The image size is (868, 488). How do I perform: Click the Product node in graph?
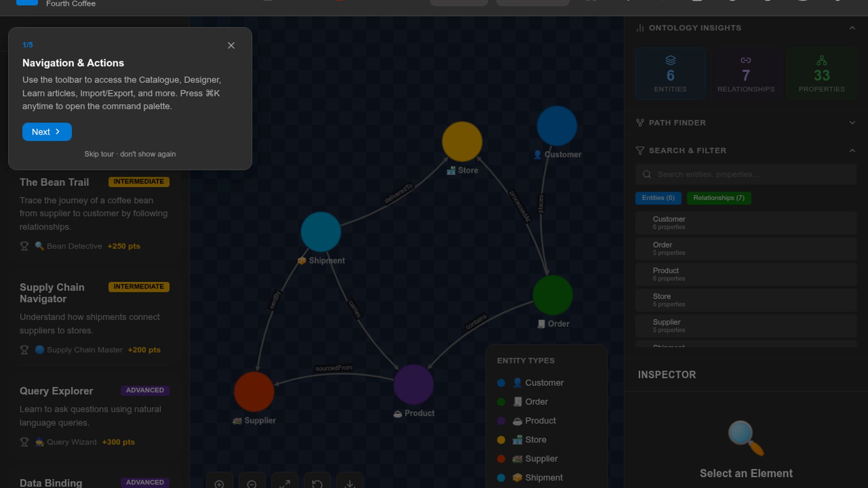(x=414, y=385)
